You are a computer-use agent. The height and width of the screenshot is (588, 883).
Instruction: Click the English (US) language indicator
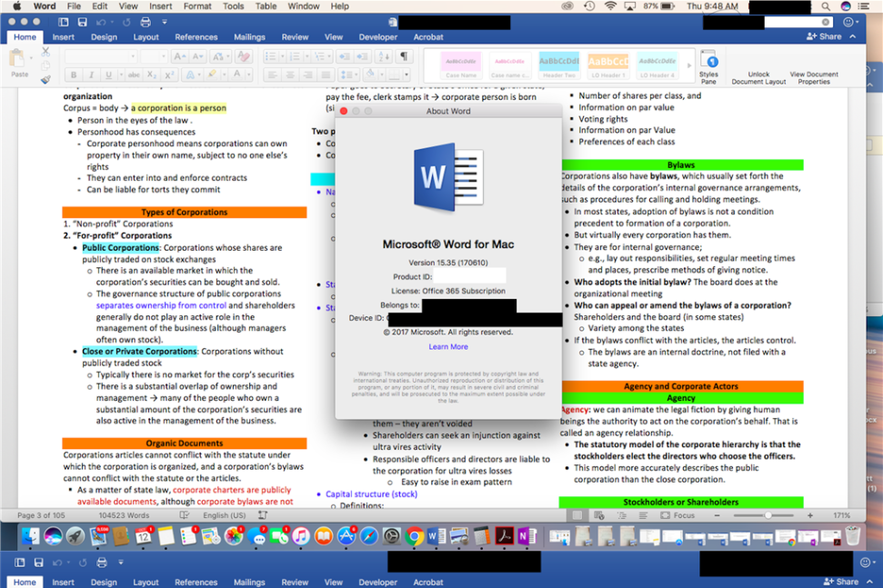224,515
